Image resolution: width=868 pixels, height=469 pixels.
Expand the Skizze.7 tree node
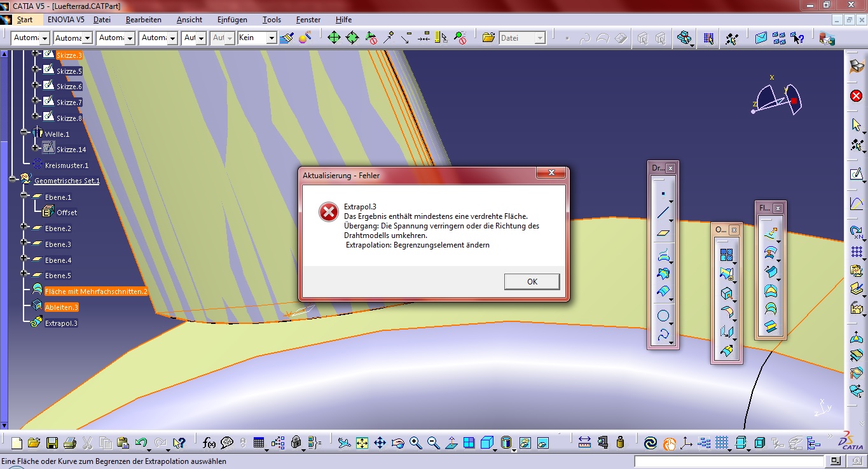click(36, 102)
